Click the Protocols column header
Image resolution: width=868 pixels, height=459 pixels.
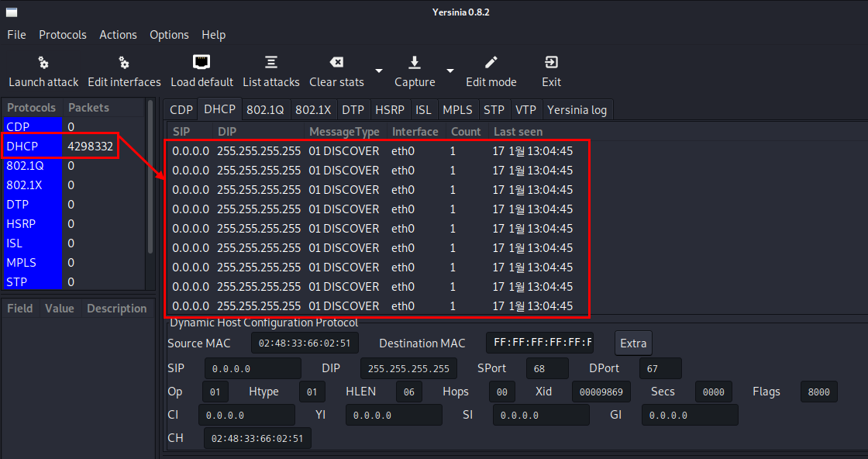click(32, 108)
